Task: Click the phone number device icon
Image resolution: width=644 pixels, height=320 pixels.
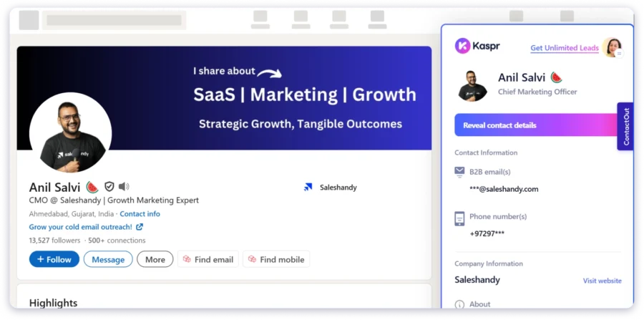Action: coord(459,218)
